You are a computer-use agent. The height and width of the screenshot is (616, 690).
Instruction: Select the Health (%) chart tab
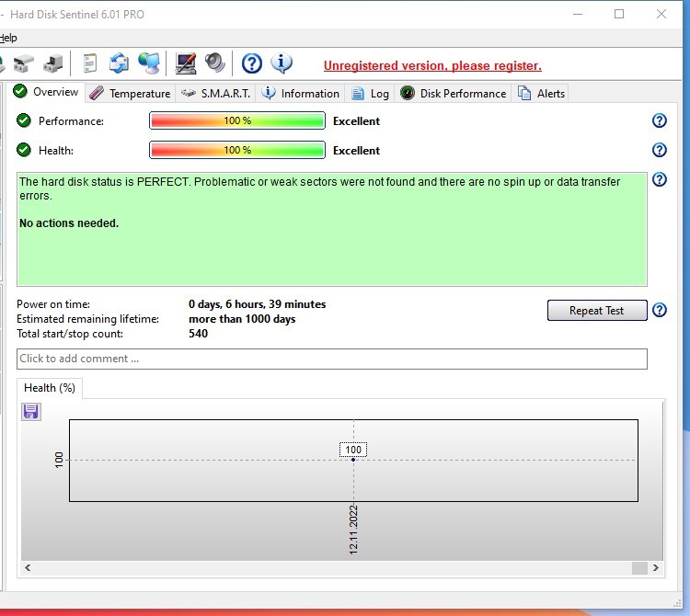click(50, 388)
